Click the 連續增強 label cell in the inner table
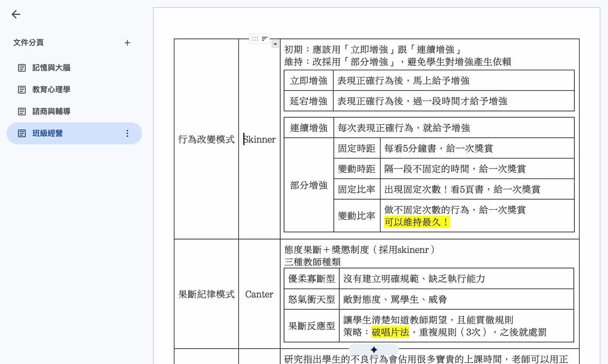The height and width of the screenshot is (364, 608). (x=309, y=128)
